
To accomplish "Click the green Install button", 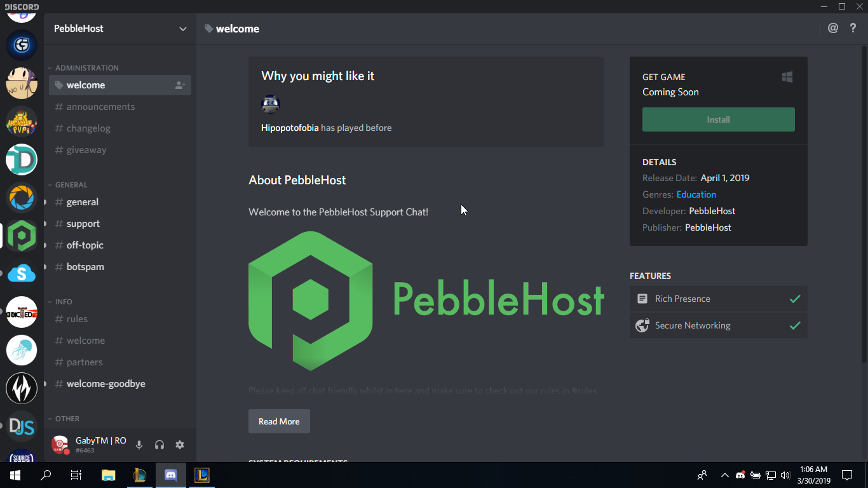I will coord(719,119).
